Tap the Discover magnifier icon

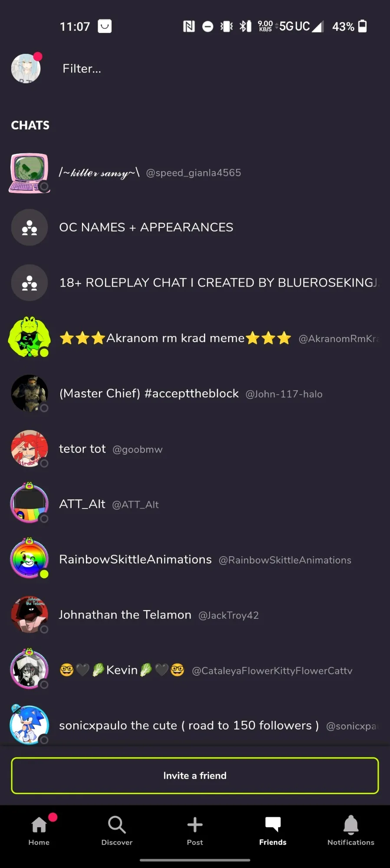117,825
